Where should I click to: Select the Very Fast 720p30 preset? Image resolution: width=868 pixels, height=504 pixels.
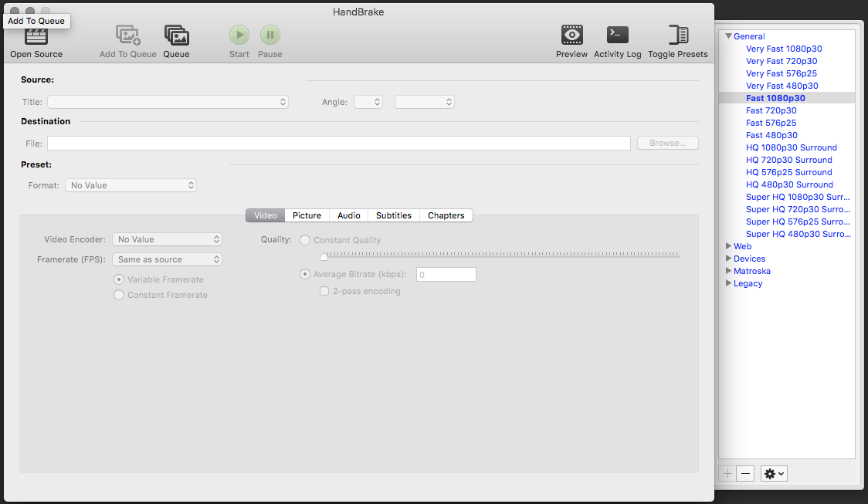point(782,61)
